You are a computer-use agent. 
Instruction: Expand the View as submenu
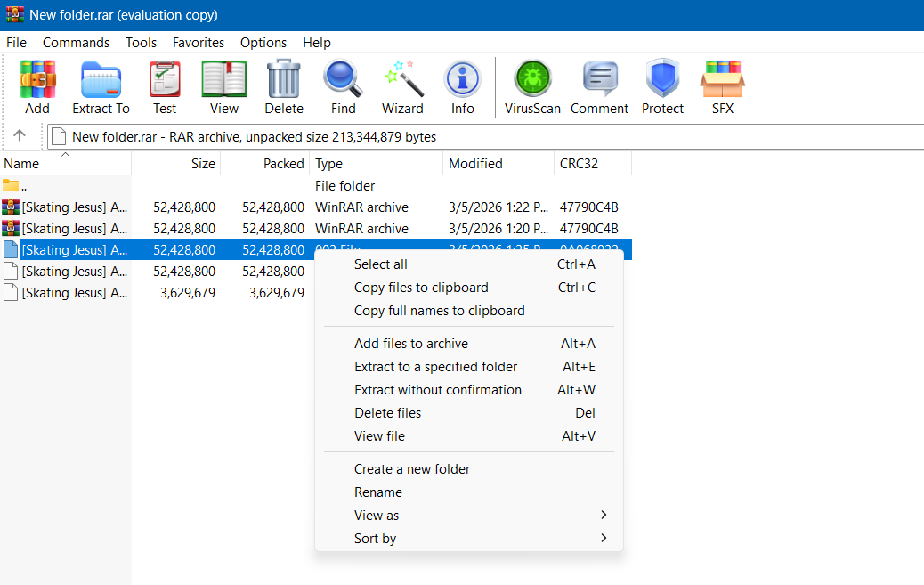[469, 516]
